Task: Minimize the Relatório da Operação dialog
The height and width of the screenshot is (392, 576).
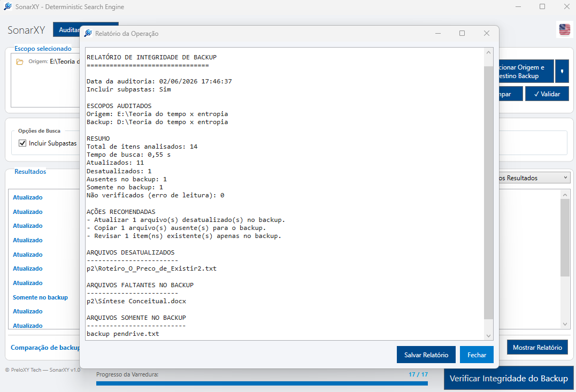Action: 438,33
